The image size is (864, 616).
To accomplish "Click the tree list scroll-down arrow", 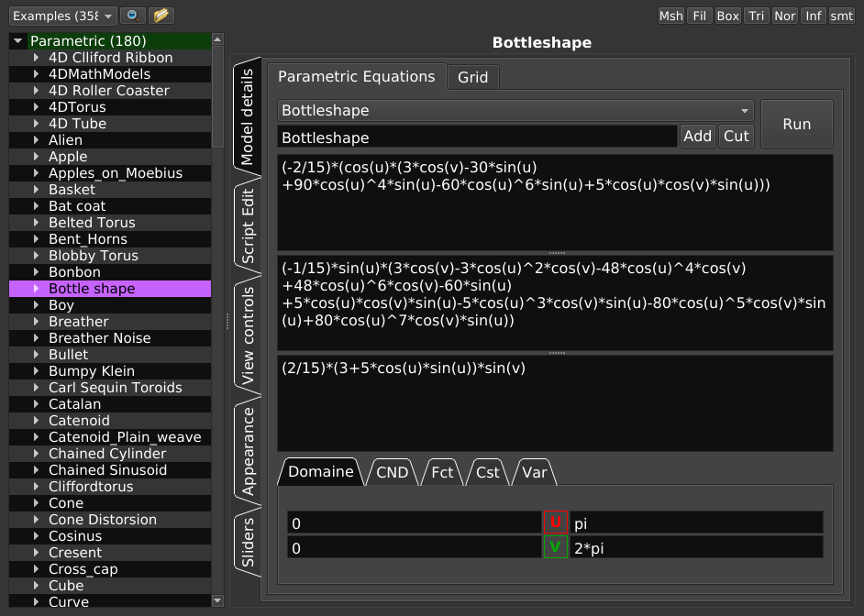I will click(217, 600).
